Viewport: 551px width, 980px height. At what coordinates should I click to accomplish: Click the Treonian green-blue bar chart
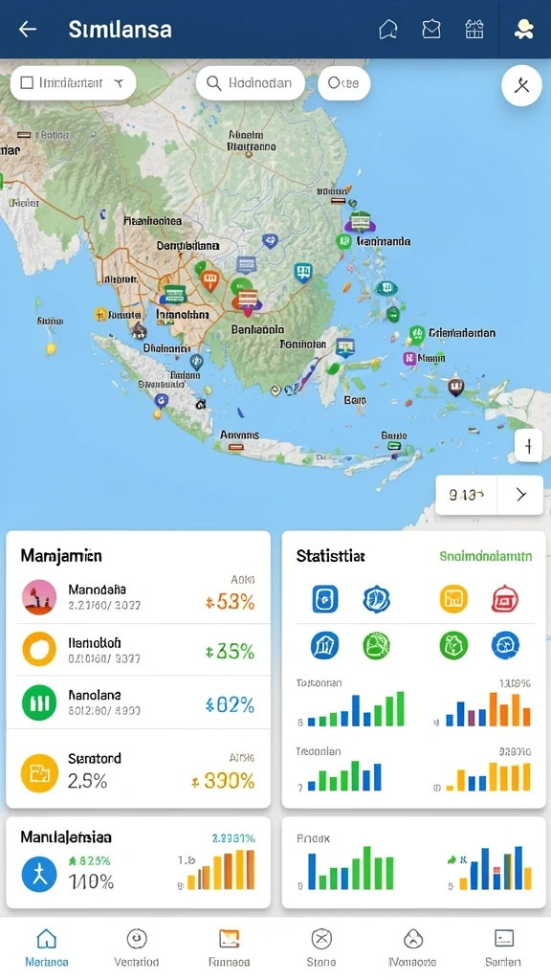click(344, 776)
